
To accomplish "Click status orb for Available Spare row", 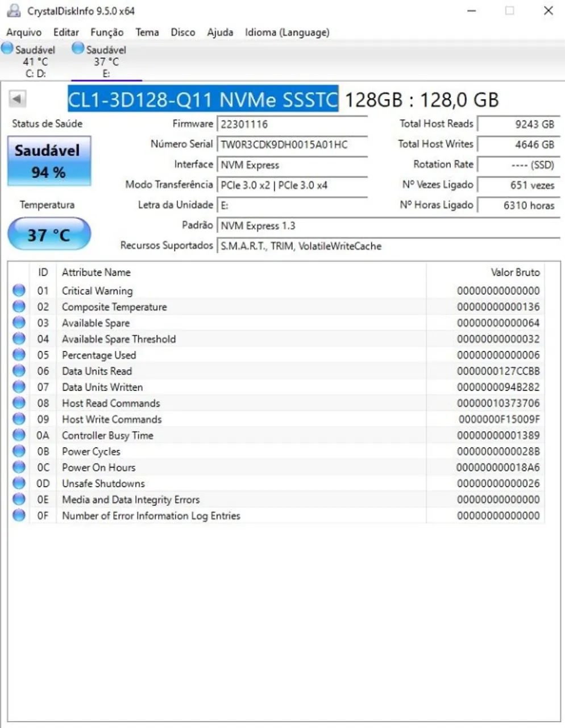I will 19,322.
